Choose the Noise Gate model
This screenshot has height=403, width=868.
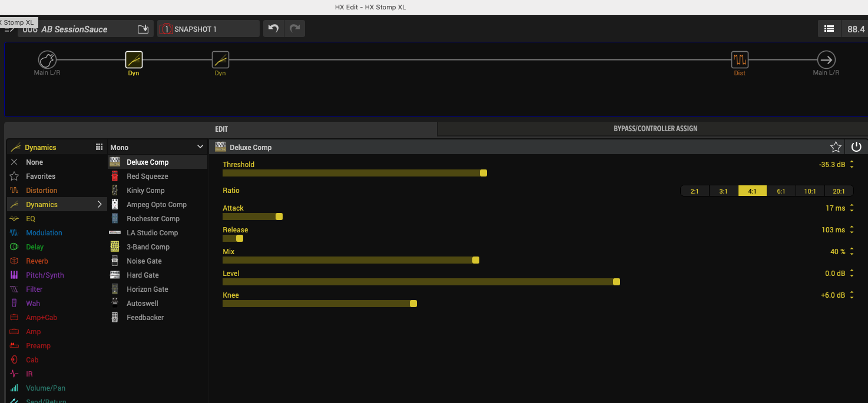[x=158, y=261]
